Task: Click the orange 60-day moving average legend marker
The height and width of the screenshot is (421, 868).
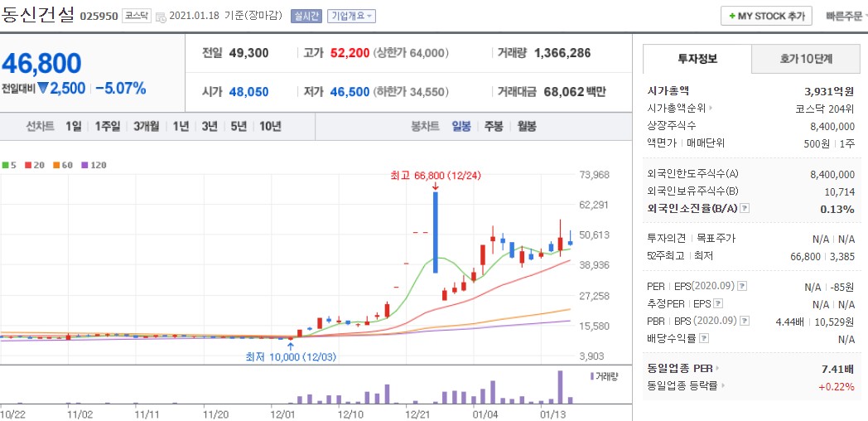Action: (56, 165)
